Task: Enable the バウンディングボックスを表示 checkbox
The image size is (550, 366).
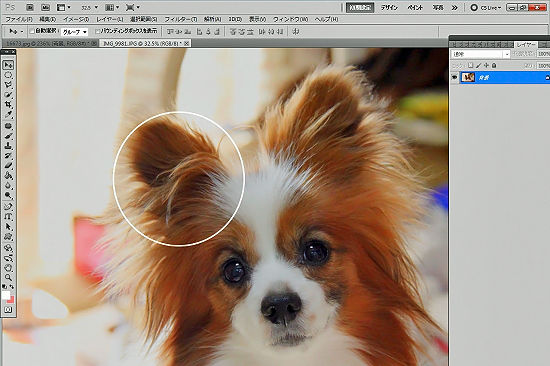Action: pyautogui.click(x=97, y=31)
